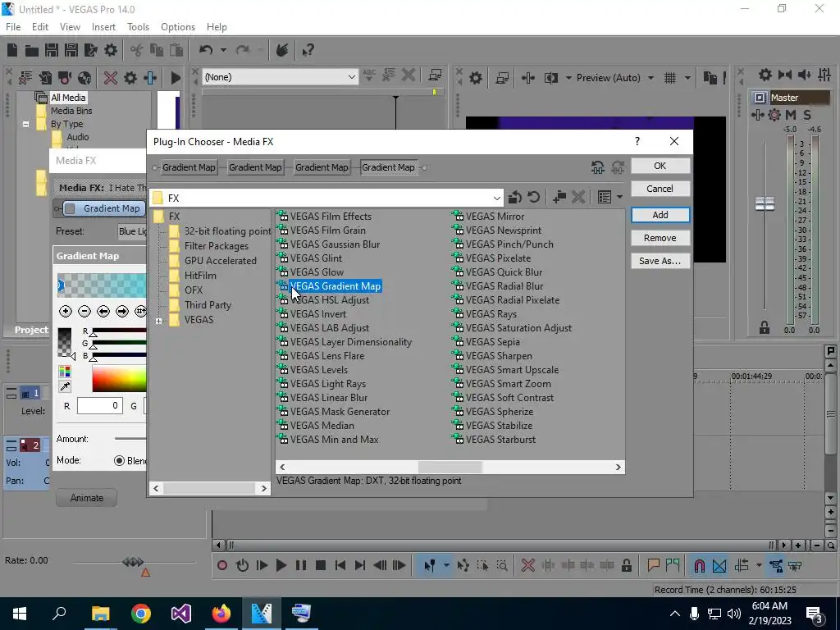The image size is (840, 630).
Task: Click the Refresh icon in Plug-In Chooser
Action: pos(533,197)
